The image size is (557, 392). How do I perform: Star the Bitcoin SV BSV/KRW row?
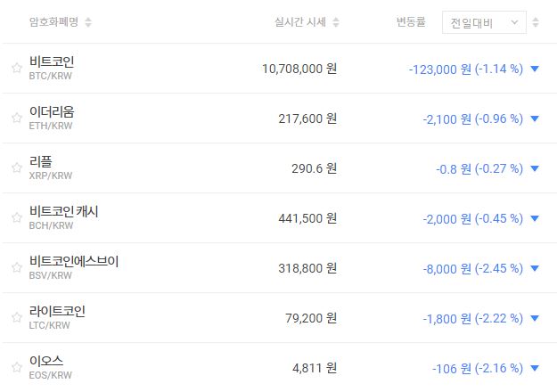pos(16,267)
